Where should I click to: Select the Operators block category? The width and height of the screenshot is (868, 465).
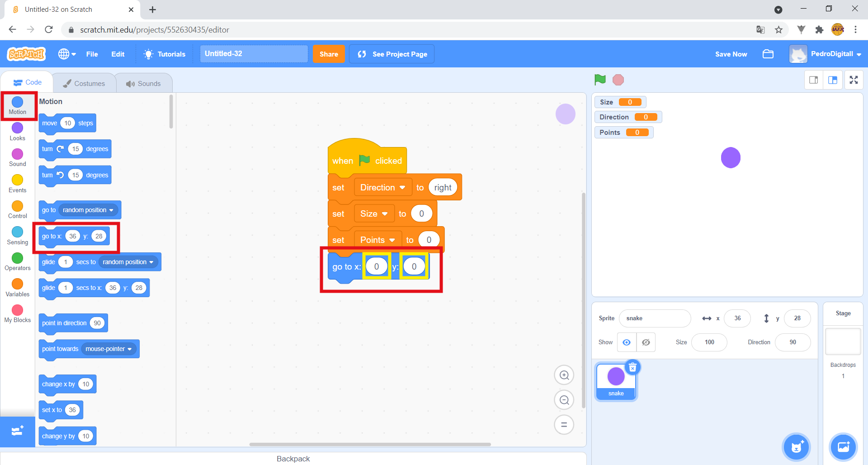click(x=17, y=261)
